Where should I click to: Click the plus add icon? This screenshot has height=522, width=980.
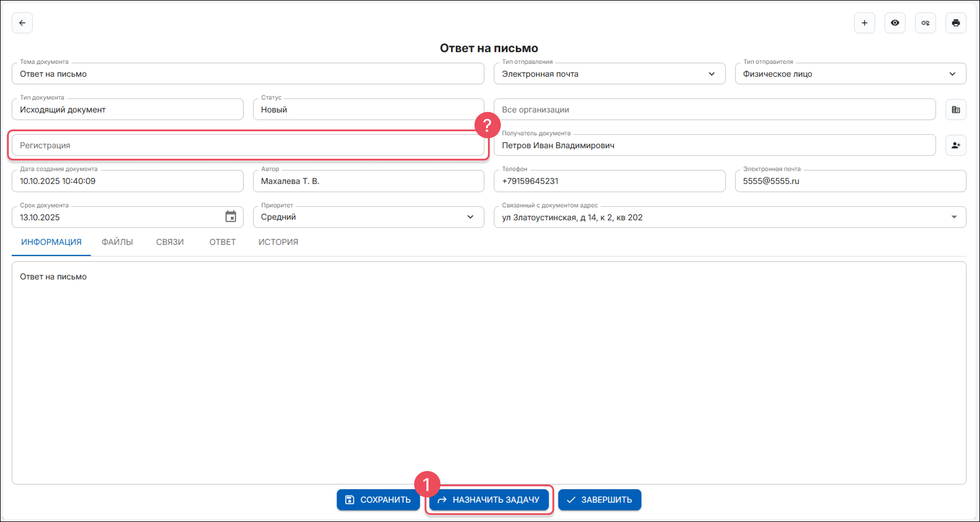point(864,23)
